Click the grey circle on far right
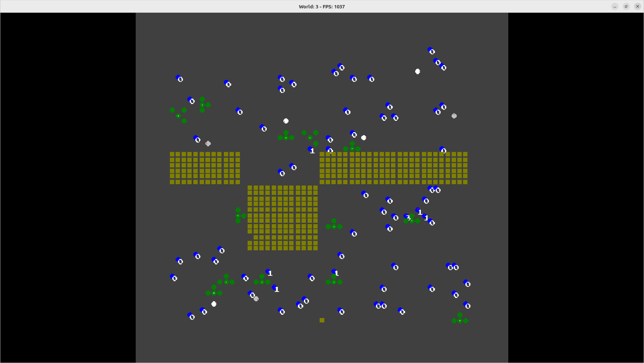The image size is (644, 363). coord(454,116)
